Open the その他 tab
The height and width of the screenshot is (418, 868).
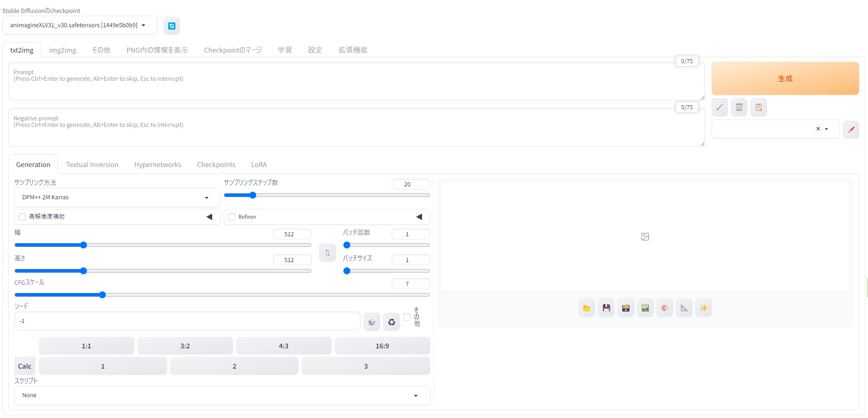click(101, 50)
